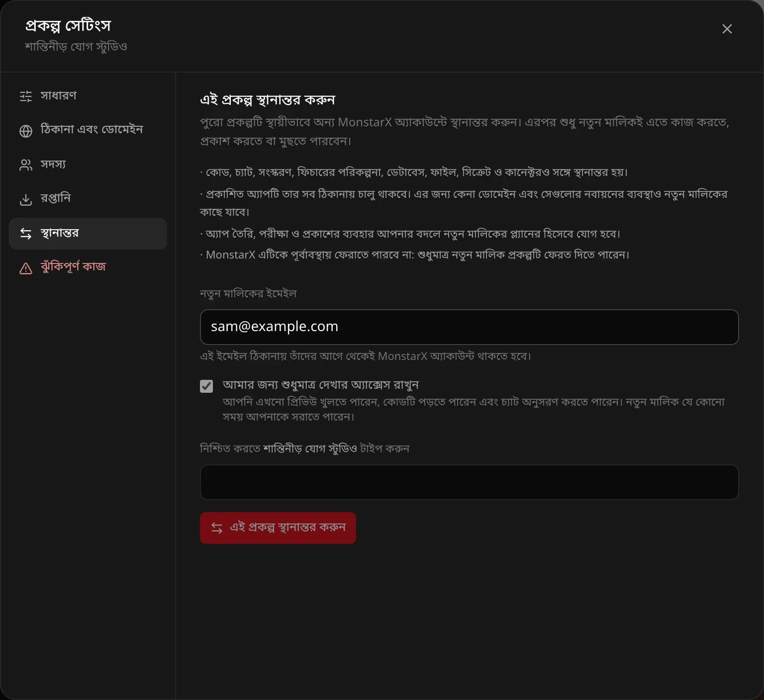Click the hint about existing MonstarX account
The image size is (764, 700).
click(x=366, y=356)
